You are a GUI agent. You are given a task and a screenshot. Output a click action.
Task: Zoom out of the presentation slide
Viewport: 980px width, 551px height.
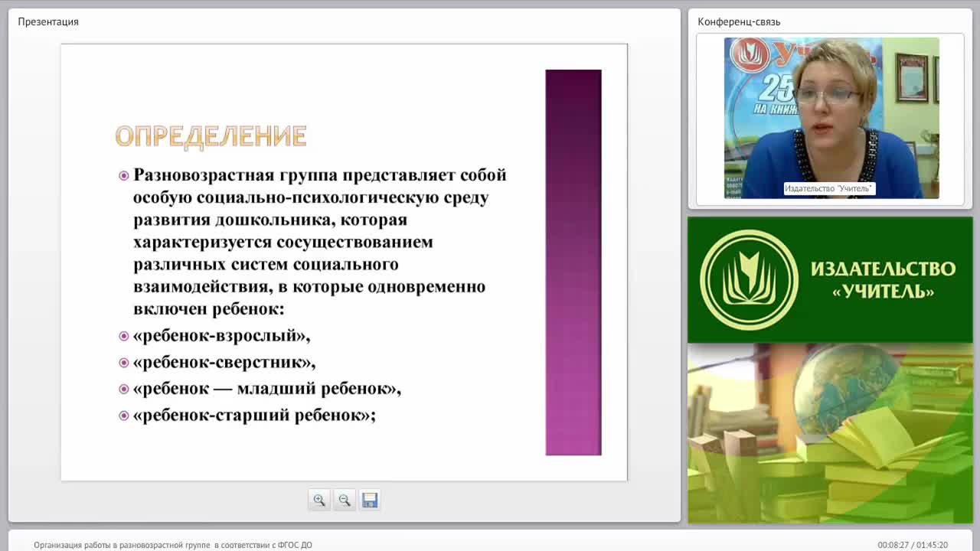(x=345, y=500)
